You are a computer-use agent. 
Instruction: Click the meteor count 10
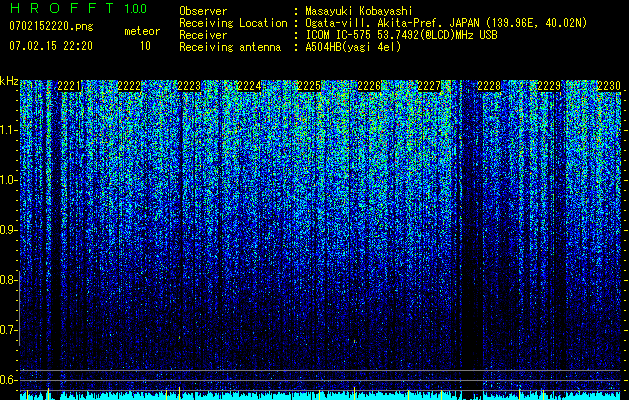[145, 46]
